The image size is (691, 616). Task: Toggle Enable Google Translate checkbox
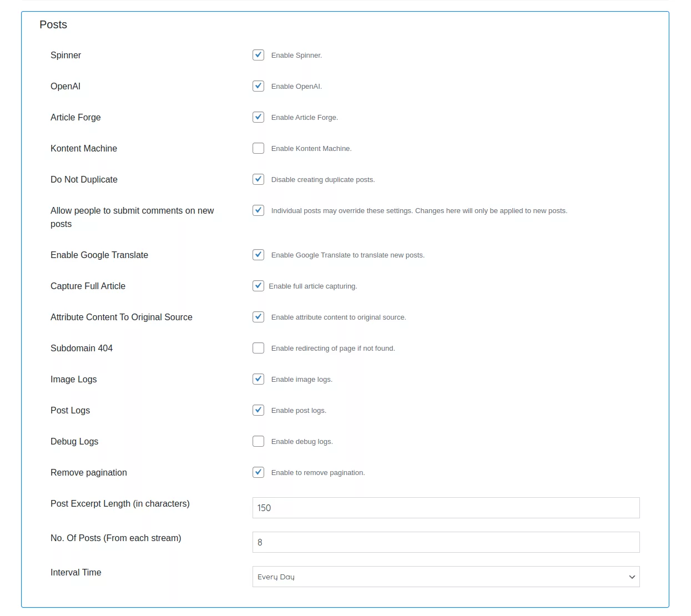258,255
